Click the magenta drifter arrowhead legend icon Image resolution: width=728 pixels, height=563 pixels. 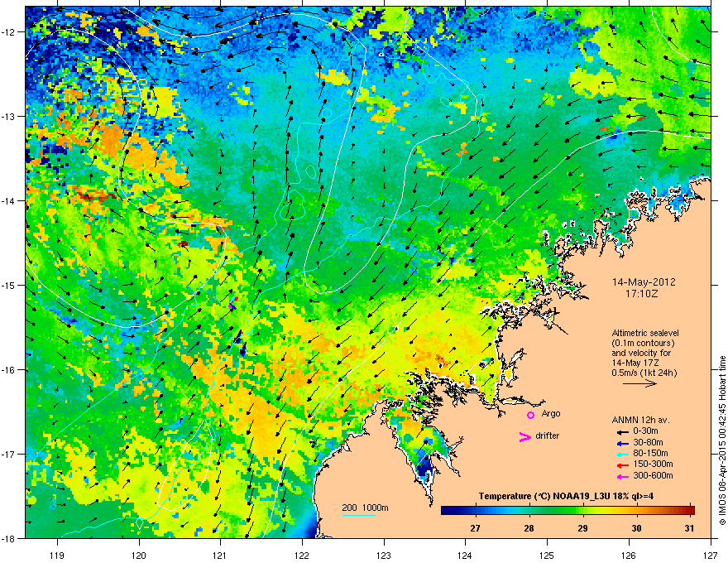coord(524,436)
